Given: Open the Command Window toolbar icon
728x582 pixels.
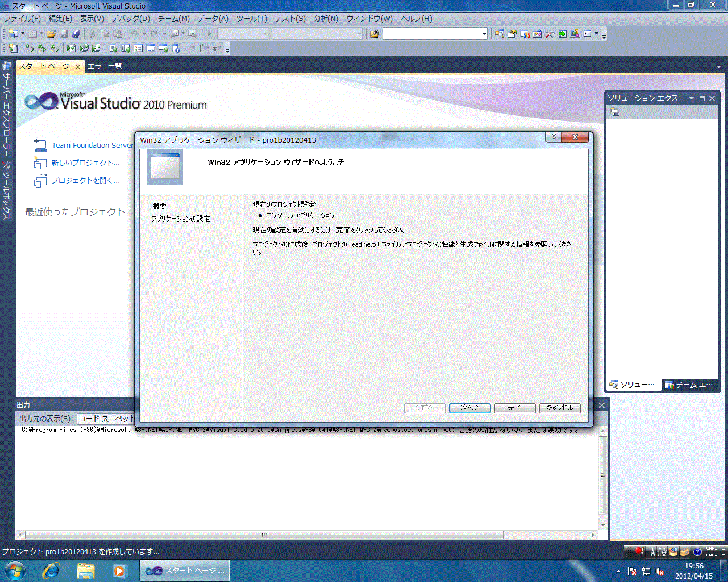Looking at the screenshot, I should coord(588,34).
